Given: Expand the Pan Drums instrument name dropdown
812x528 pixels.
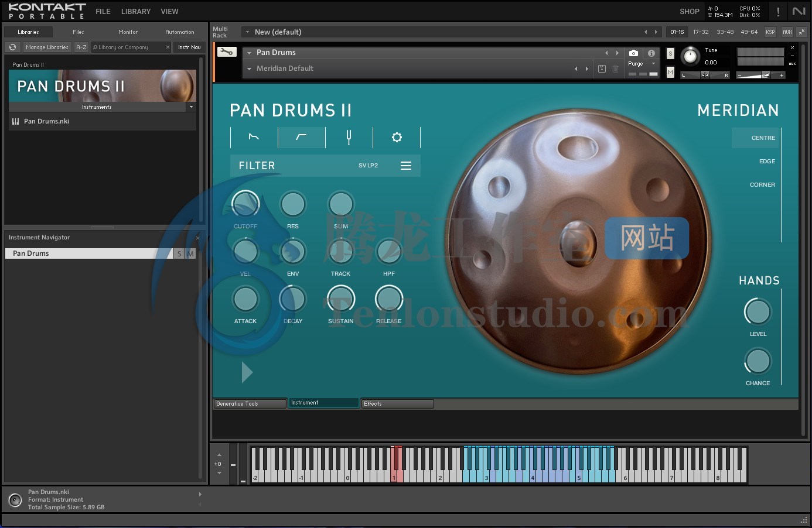Looking at the screenshot, I should (x=249, y=53).
